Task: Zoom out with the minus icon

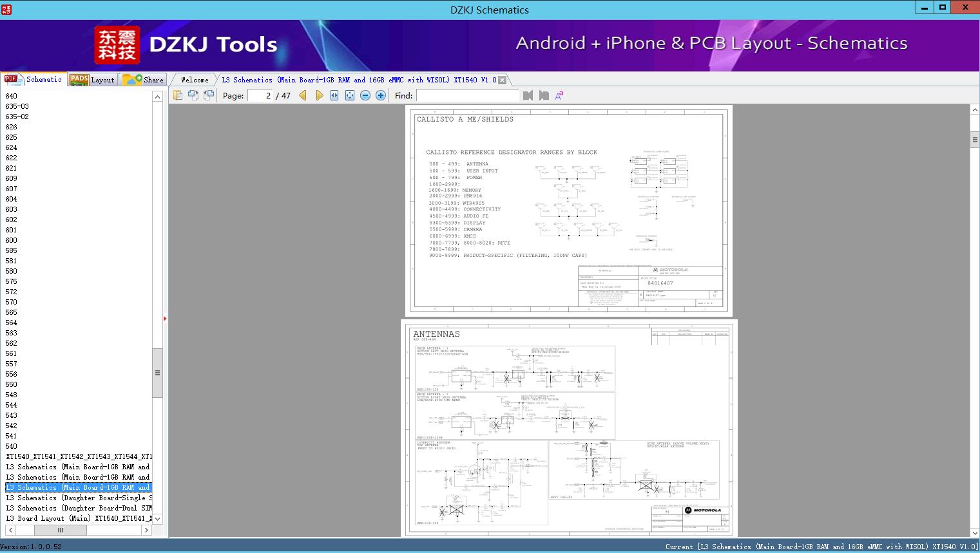Action: pos(365,95)
